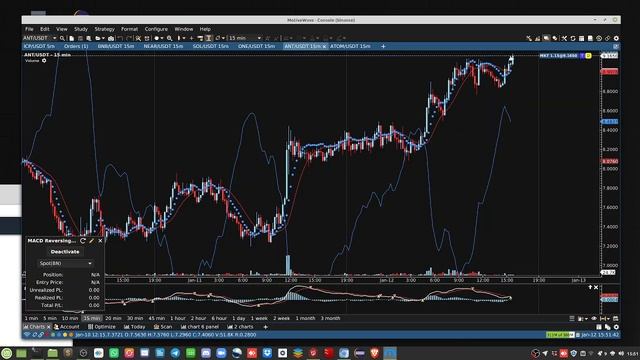Open the preferences gear in top-right toolbar
The height and width of the screenshot is (360, 640).
[616, 38]
